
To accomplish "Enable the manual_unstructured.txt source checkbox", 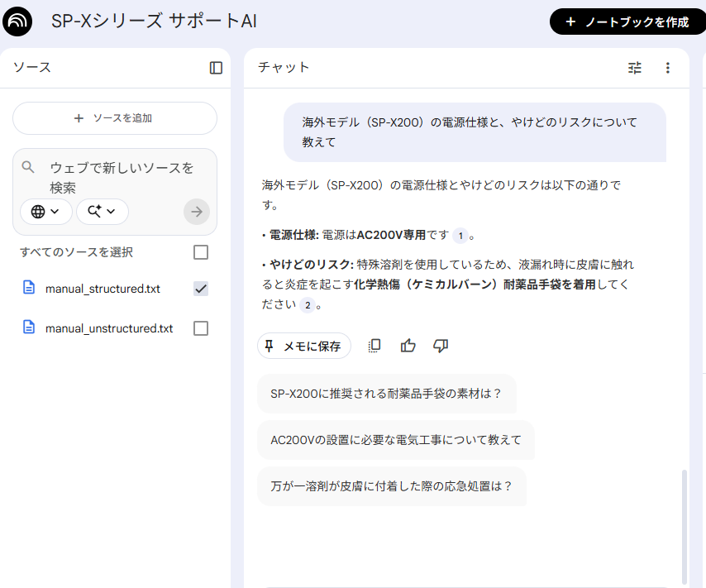I will (200, 328).
